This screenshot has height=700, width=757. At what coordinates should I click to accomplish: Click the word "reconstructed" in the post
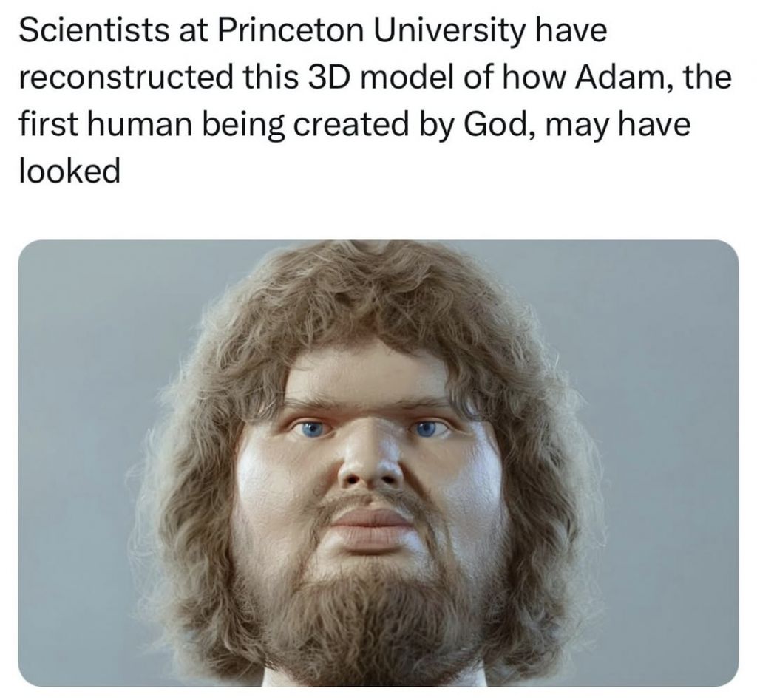pyautogui.click(x=125, y=78)
